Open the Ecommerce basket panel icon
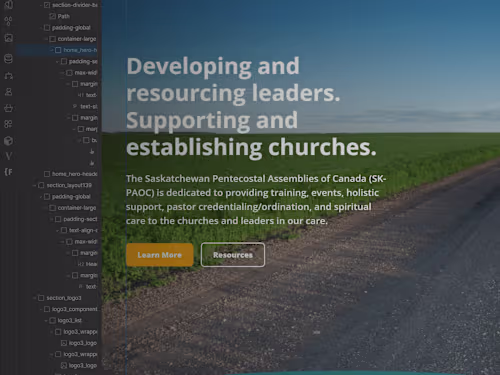500x375 pixels. click(9, 108)
